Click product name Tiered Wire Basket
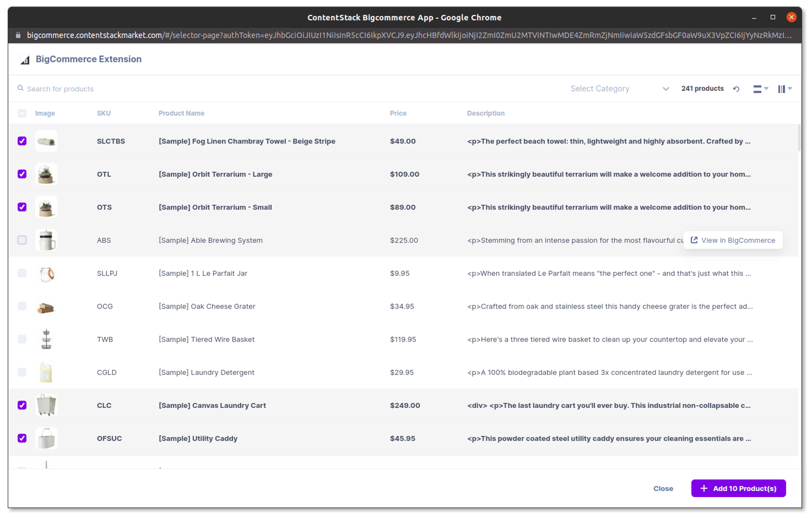The height and width of the screenshot is (518, 812). point(207,339)
